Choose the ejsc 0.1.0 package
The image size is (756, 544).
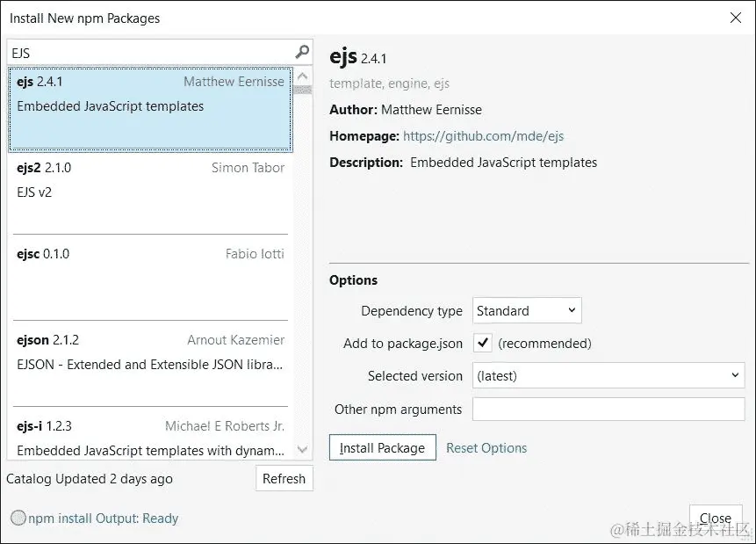150,277
